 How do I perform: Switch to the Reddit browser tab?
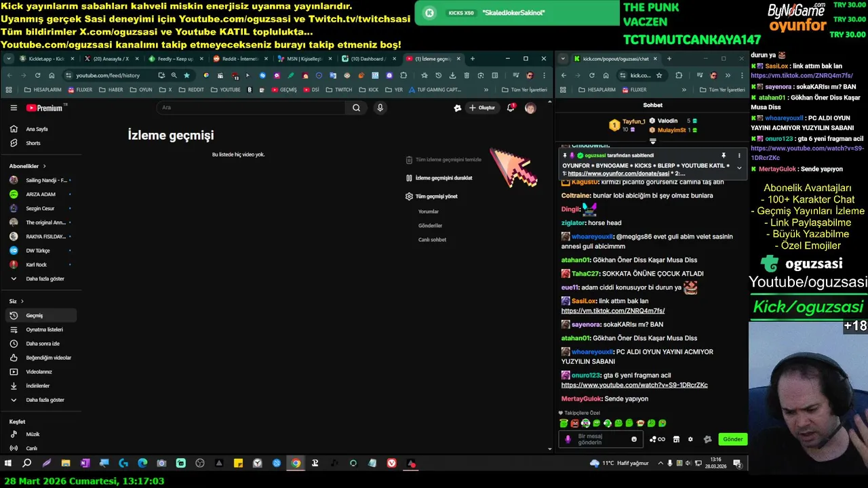tap(239, 59)
